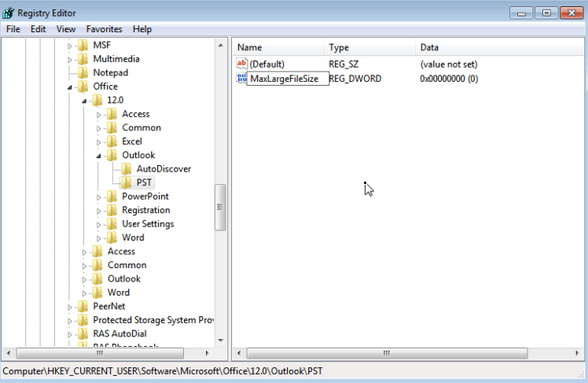Image resolution: width=588 pixels, height=383 pixels.
Task: Click the (Default) string value icon
Action: pos(241,64)
